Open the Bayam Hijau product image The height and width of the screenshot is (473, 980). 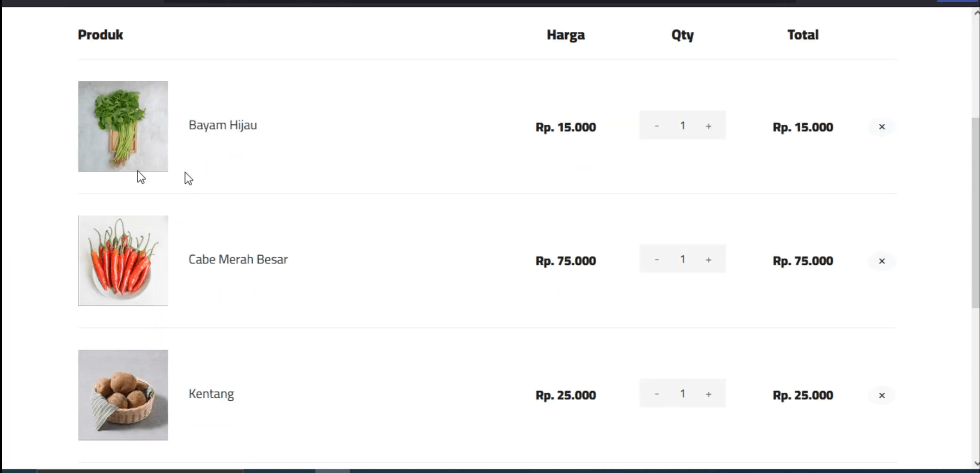[x=123, y=126]
